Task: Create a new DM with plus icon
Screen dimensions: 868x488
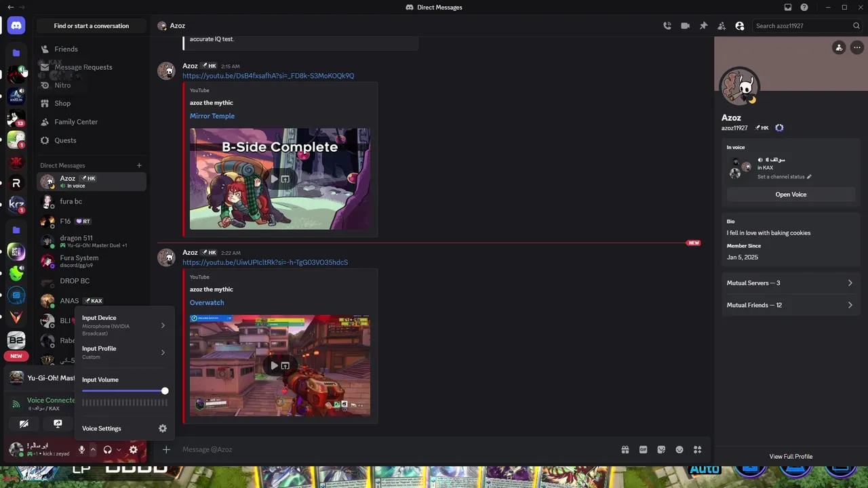Action: pyautogui.click(x=139, y=165)
